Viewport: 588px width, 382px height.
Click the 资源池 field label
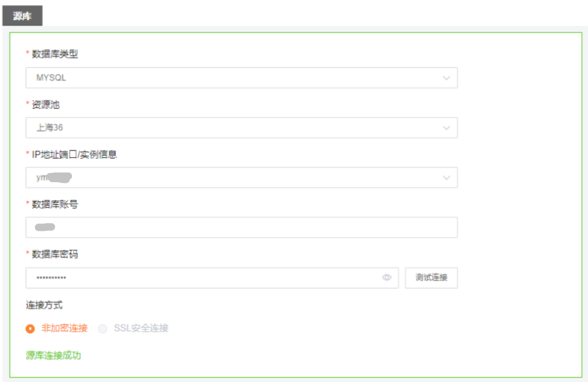pos(46,104)
